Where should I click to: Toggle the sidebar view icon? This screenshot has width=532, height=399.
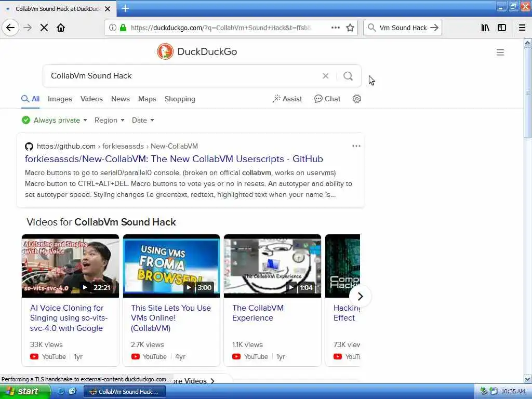click(x=502, y=28)
